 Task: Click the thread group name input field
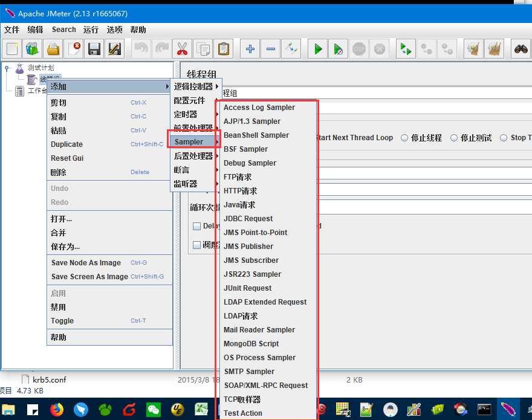pyautogui.click(x=377, y=93)
